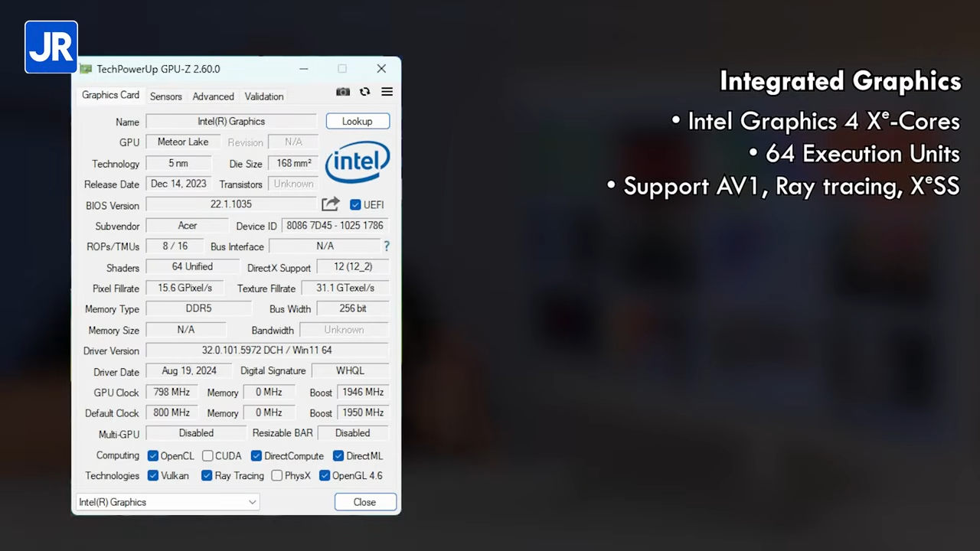The image size is (980, 551).
Task: Click the Memory Size field showing N/A
Action: coord(186,330)
